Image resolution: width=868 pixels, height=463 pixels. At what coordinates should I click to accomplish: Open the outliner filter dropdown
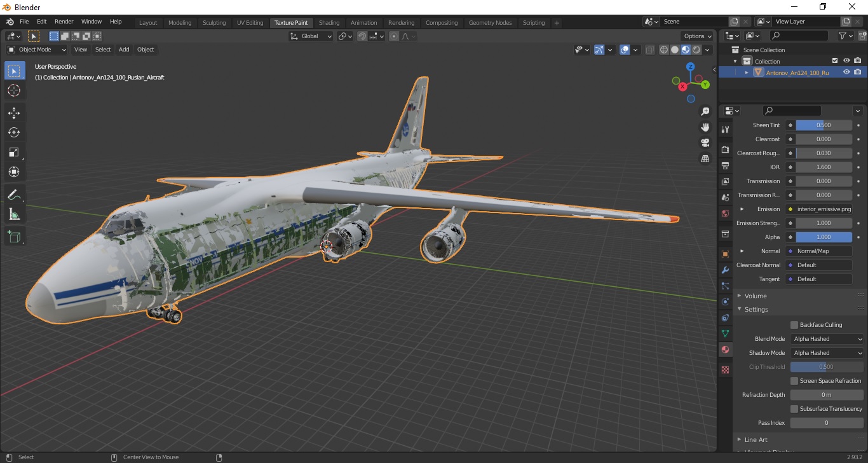click(x=846, y=36)
